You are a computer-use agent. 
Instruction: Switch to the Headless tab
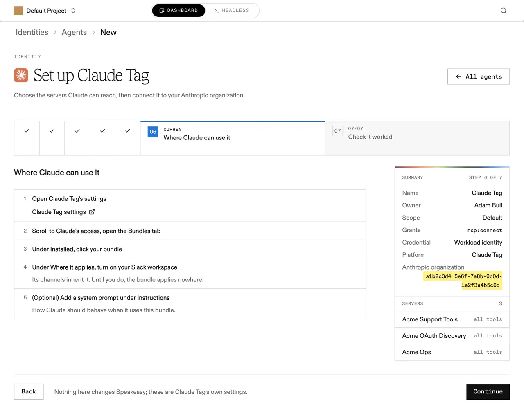click(x=232, y=11)
